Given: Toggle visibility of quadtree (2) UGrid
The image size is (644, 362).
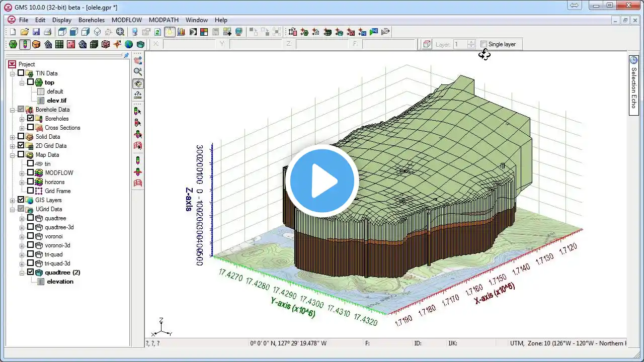Looking at the screenshot, I should 31,273.
